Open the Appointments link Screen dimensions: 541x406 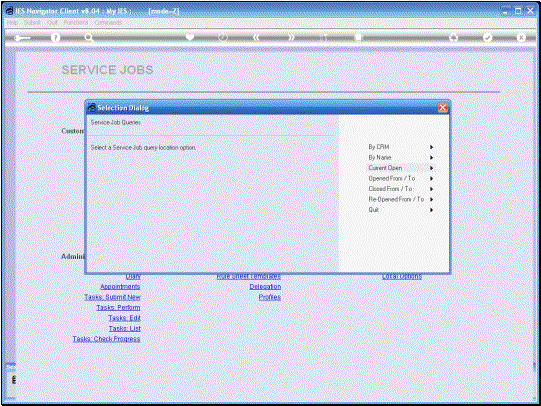tap(120, 287)
